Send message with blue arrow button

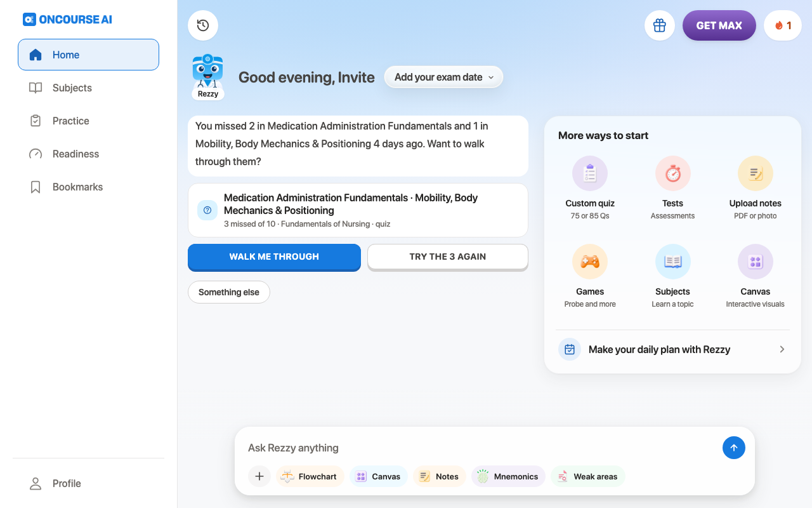pyautogui.click(x=734, y=448)
